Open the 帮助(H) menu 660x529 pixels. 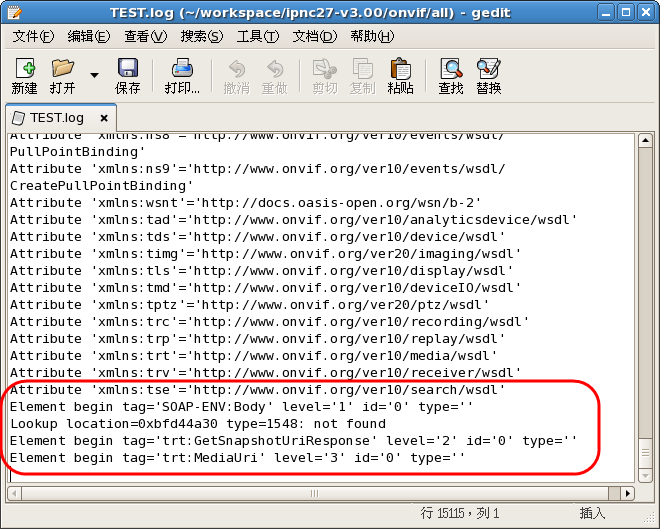click(x=372, y=36)
